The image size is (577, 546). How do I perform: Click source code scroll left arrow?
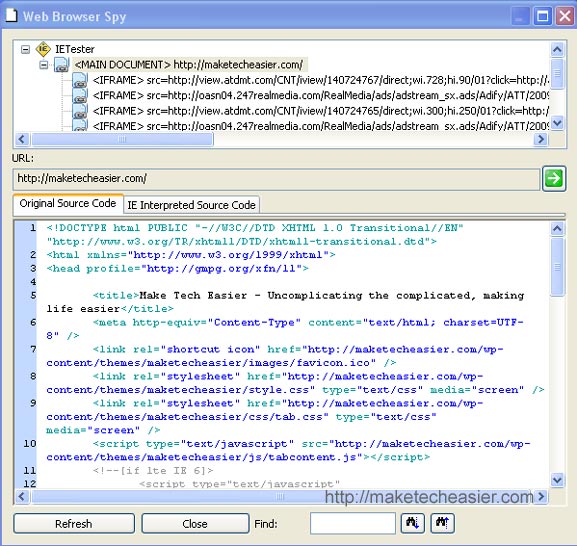pyautogui.click(x=21, y=497)
